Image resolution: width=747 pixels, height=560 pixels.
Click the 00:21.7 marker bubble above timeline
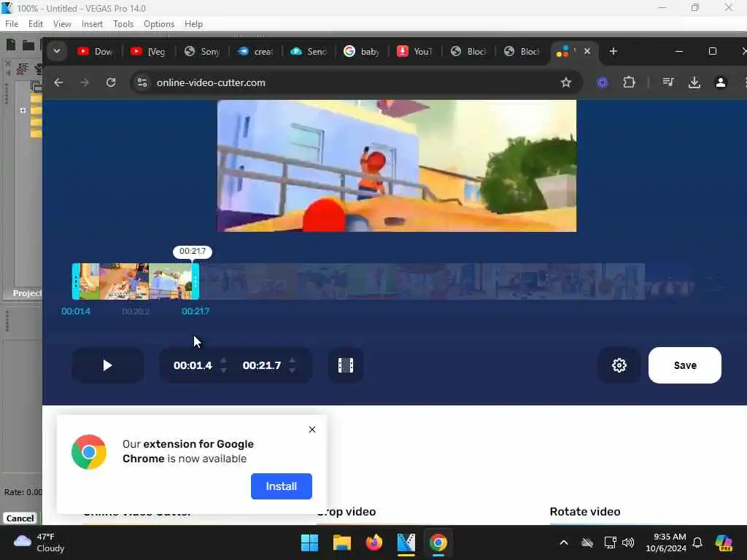[x=193, y=252]
